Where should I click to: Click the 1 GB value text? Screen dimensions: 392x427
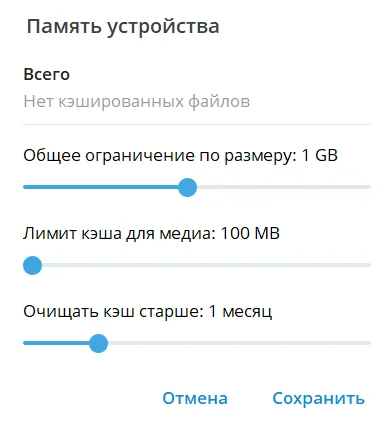tap(319, 156)
